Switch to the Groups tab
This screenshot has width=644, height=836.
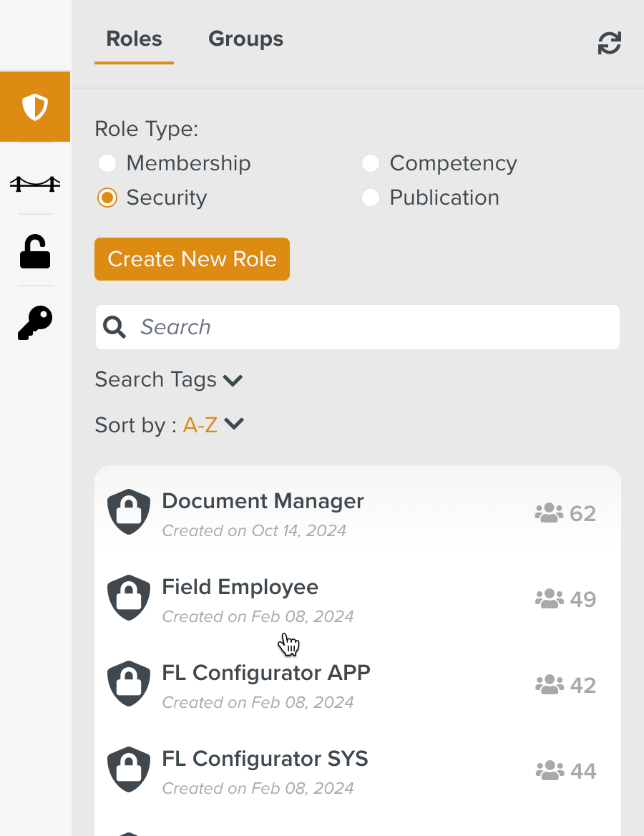(245, 39)
